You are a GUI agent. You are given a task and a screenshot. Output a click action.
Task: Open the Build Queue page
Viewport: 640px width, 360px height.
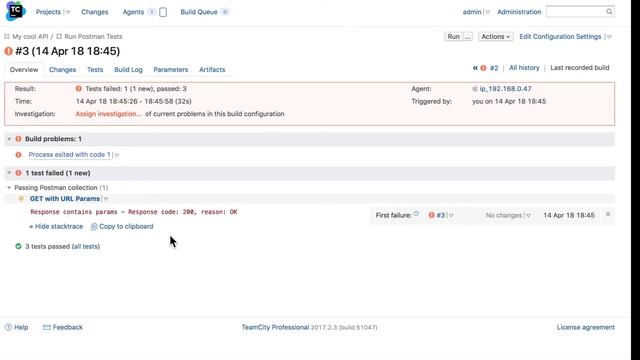click(199, 12)
